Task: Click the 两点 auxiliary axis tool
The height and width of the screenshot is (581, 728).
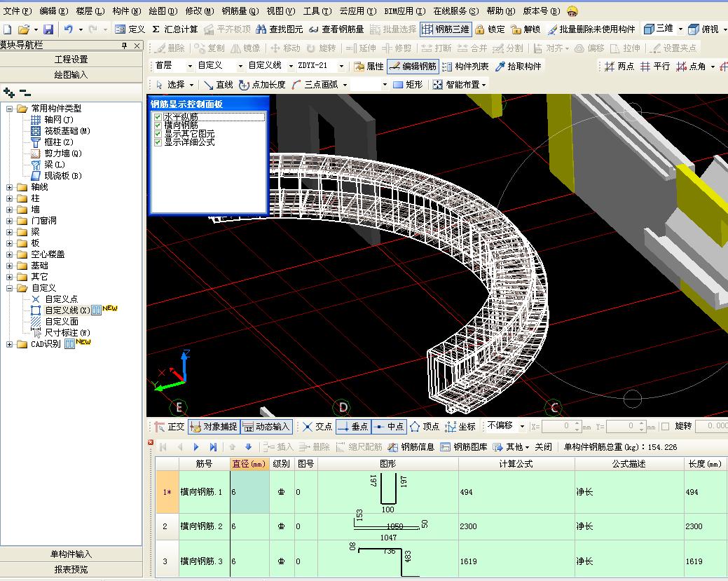Action: point(619,67)
